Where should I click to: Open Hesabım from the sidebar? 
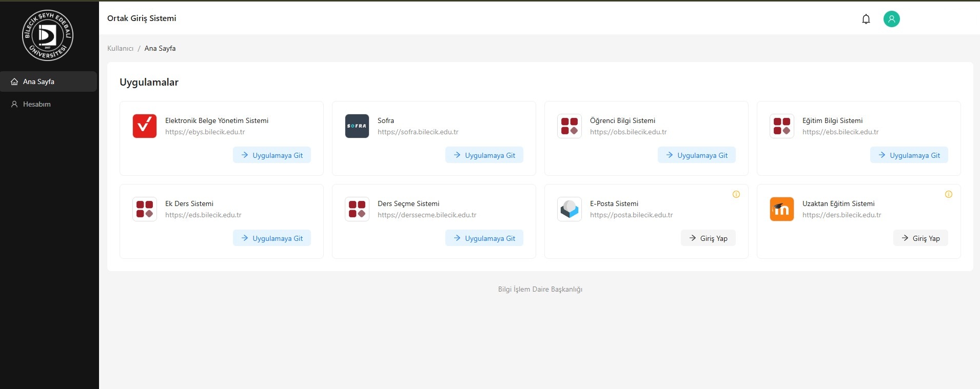[36, 104]
